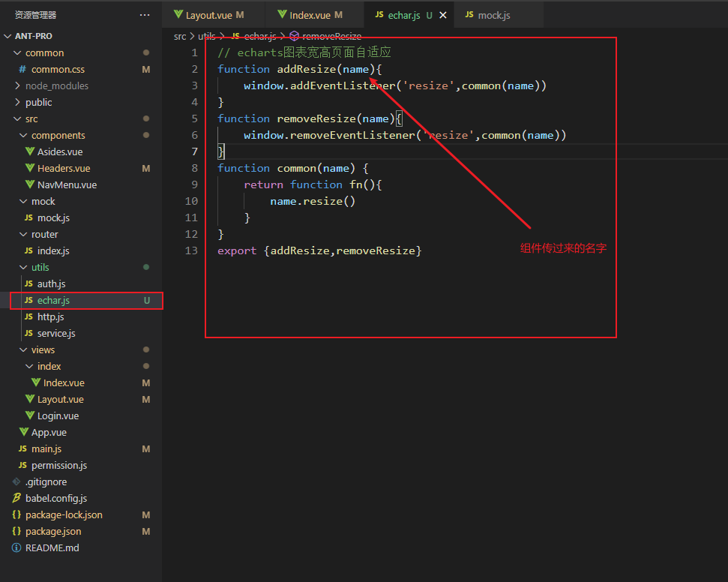Close the echar.js editor tab
This screenshot has height=582, width=728.
pos(443,15)
